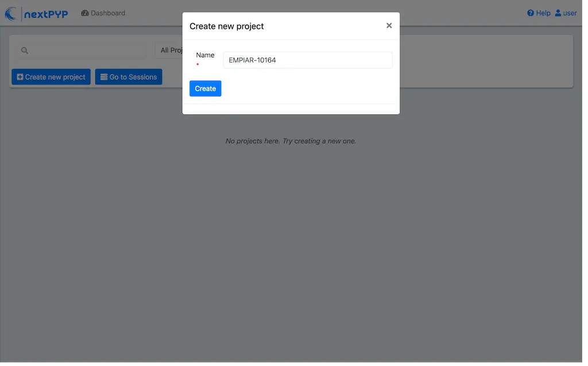Close the Create new project dialog
This screenshot has width=588, height=366.
pyautogui.click(x=389, y=25)
